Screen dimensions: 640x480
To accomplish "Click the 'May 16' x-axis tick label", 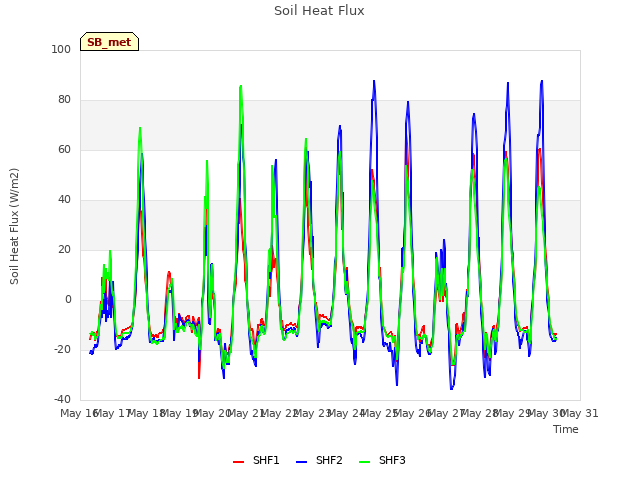I will coord(79,413).
